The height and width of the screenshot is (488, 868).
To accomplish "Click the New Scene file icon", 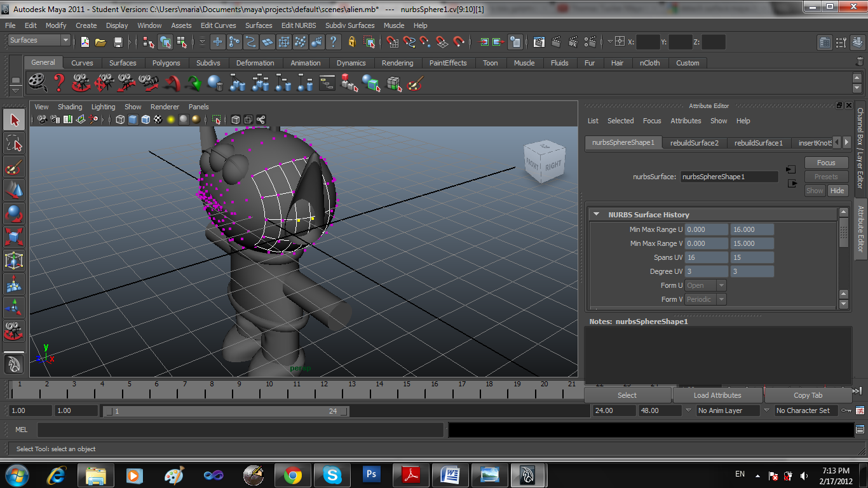I will (85, 42).
